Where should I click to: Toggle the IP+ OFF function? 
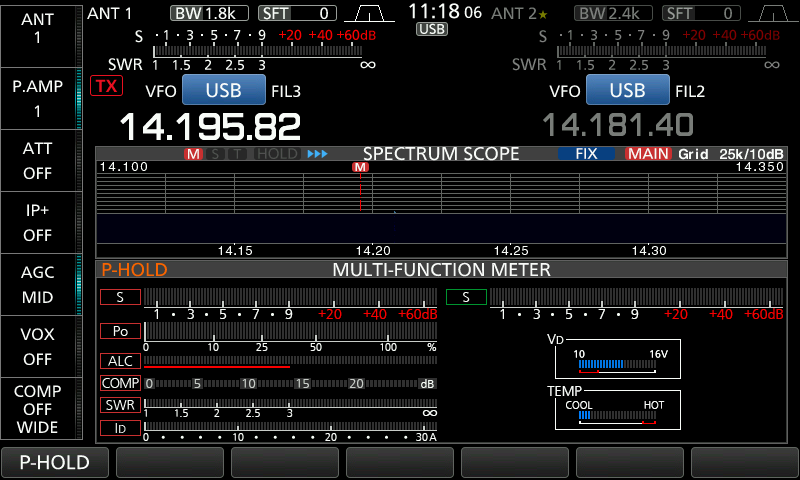tap(38, 222)
